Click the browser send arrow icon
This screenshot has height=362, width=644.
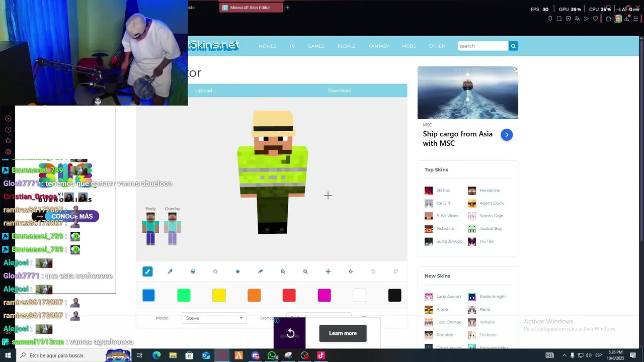[x=587, y=19]
